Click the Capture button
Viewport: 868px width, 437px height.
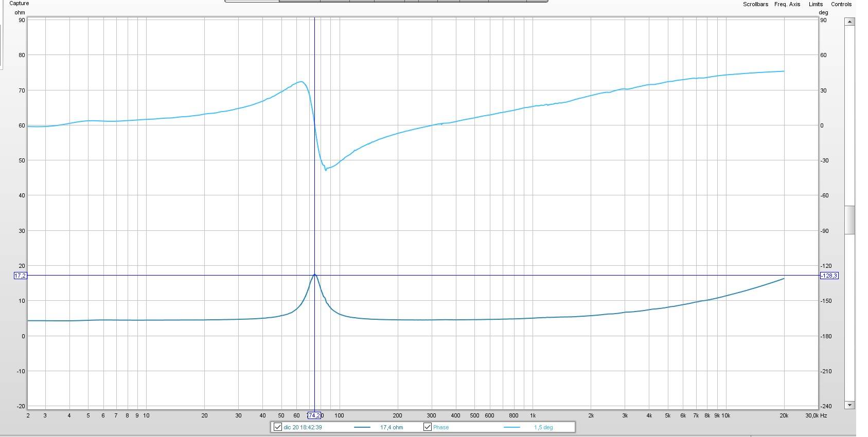pyautogui.click(x=19, y=3)
